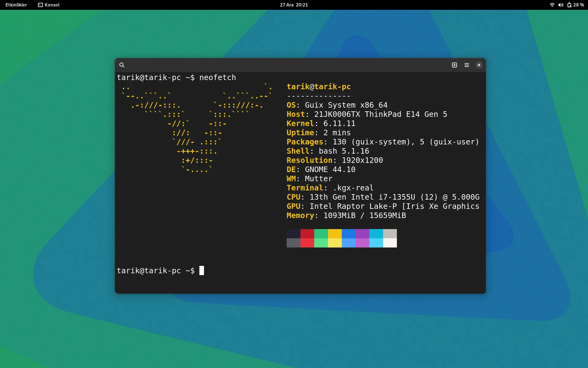Click the 'OS: Guix System x86_64' line

click(337, 105)
